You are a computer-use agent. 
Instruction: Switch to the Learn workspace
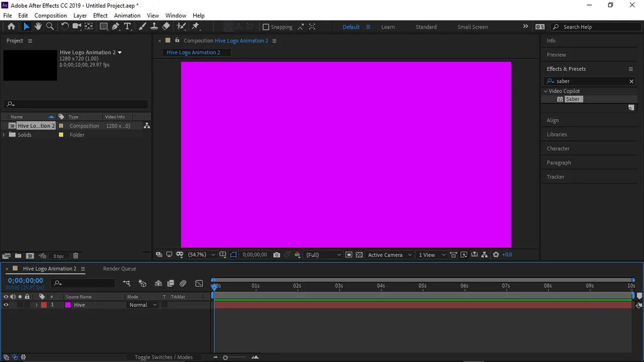pyautogui.click(x=388, y=27)
